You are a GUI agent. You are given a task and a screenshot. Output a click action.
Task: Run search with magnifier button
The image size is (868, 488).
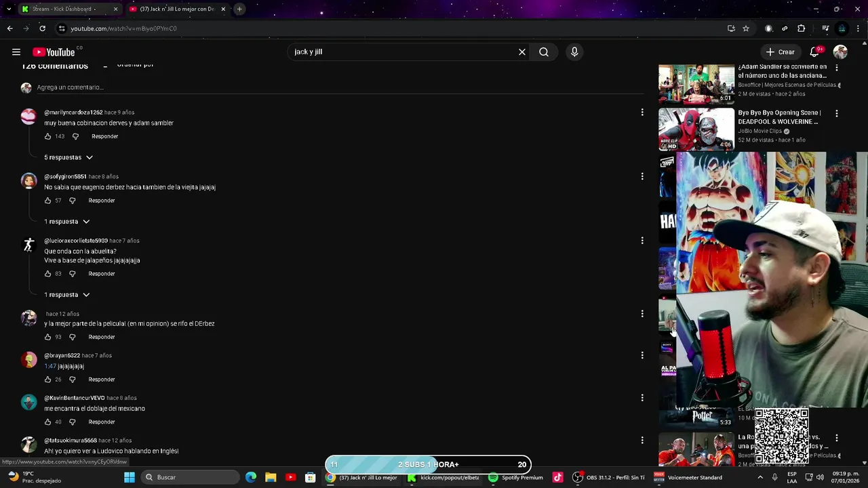coord(544,52)
